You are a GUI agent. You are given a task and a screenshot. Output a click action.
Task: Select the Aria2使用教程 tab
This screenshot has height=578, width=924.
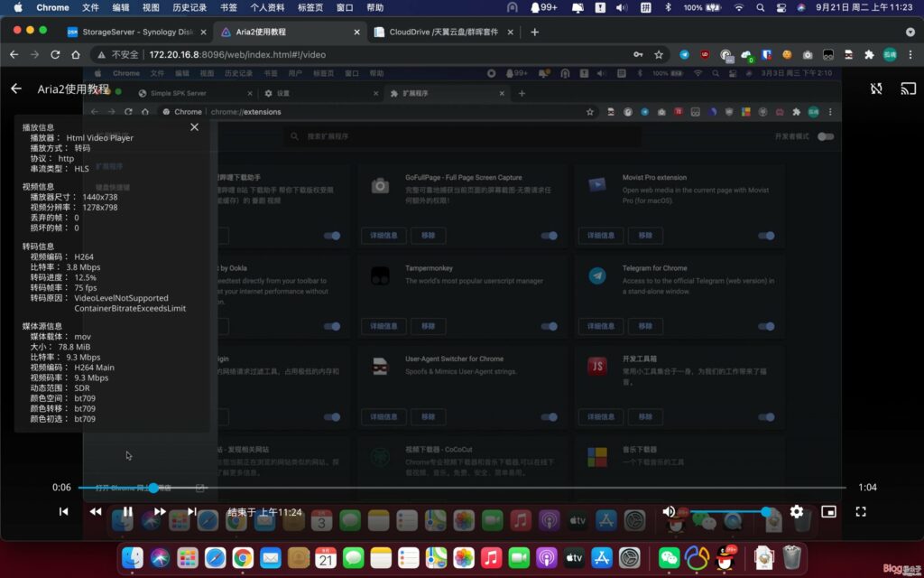[x=289, y=32]
